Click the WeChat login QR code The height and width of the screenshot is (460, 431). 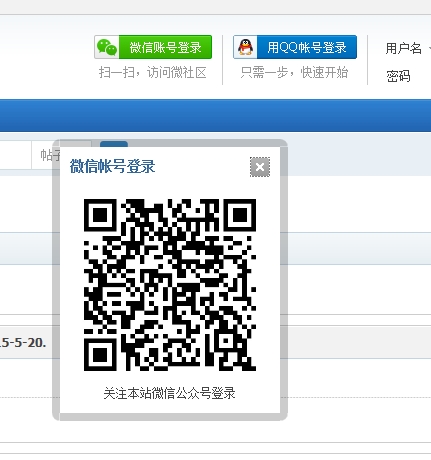170,285
